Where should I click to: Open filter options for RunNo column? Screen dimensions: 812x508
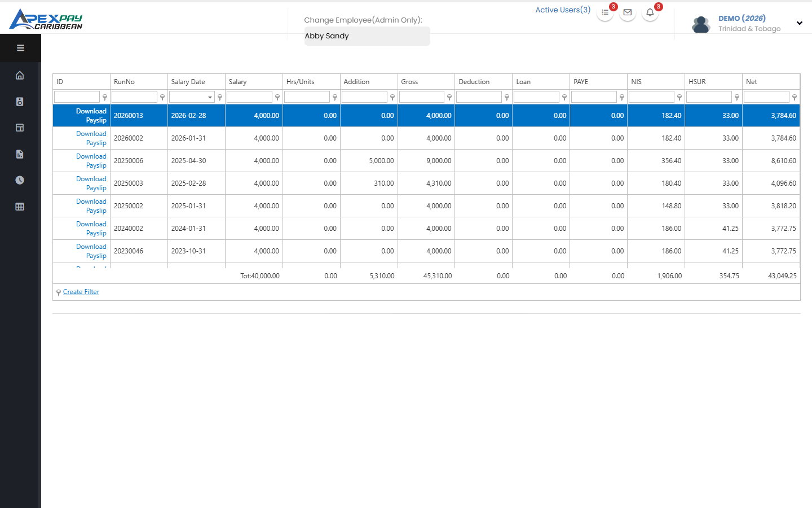[162, 97]
